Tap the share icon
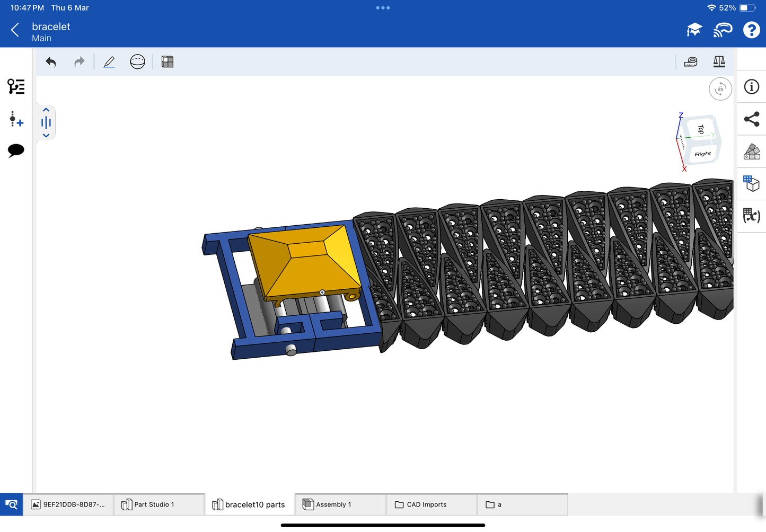Screen dimensions: 766x532 (751, 119)
